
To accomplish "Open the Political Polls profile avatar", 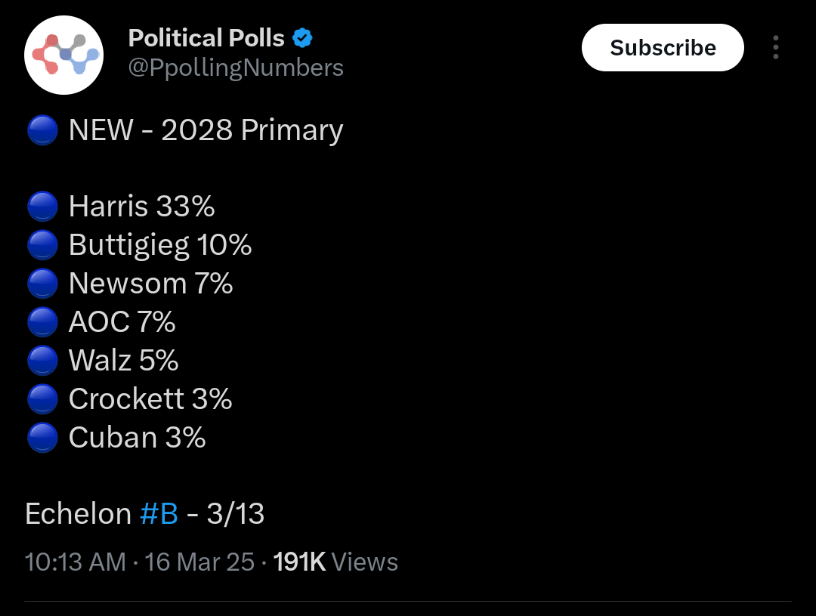I will pos(63,55).
